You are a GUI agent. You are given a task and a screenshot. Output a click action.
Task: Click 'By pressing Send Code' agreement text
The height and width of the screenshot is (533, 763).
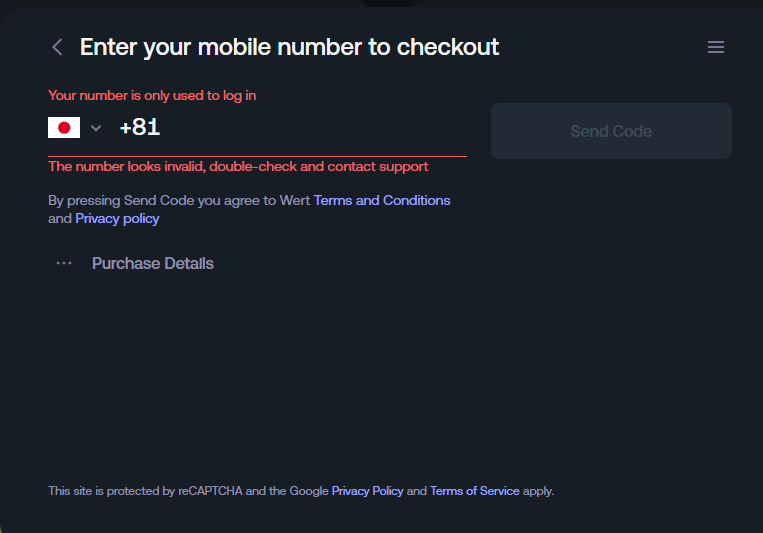tap(249, 210)
